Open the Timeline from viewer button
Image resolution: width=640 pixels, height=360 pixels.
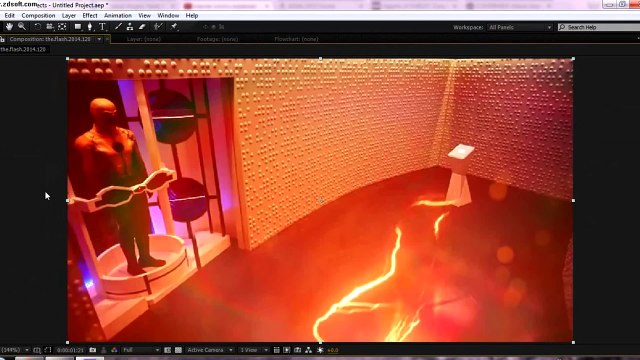pos(298,350)
